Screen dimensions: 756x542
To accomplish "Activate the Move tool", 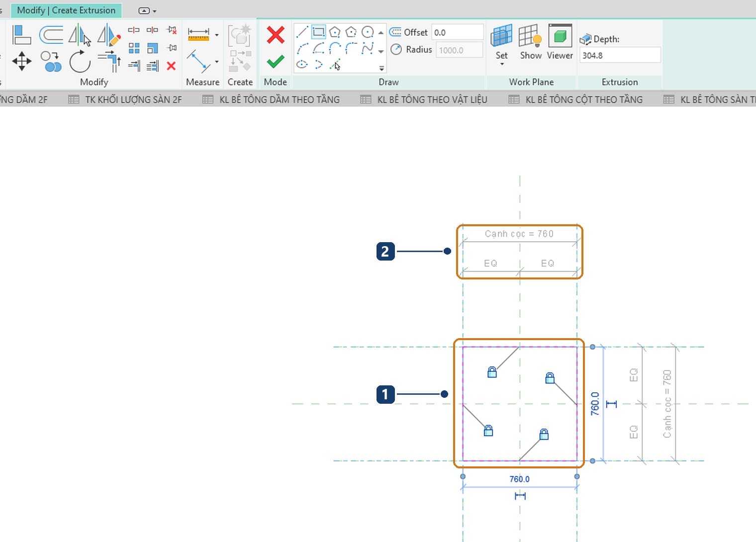I will pyautogui.click(x=21, y=61).
